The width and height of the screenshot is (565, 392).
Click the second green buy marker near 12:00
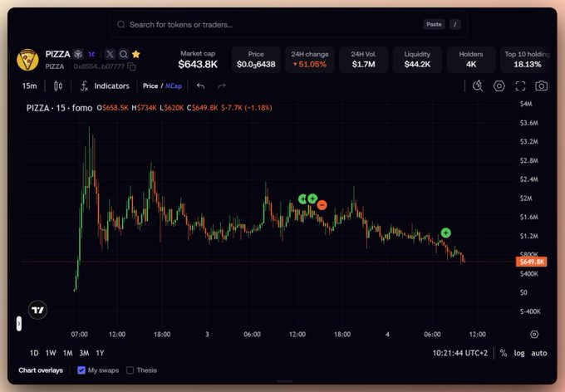(312, 198)
